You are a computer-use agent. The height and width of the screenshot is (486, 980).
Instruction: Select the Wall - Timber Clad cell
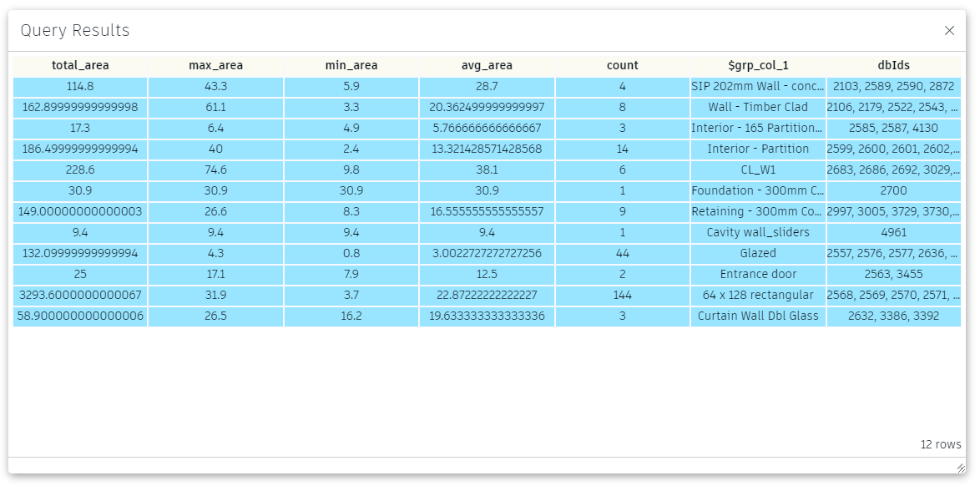point(758,107)
